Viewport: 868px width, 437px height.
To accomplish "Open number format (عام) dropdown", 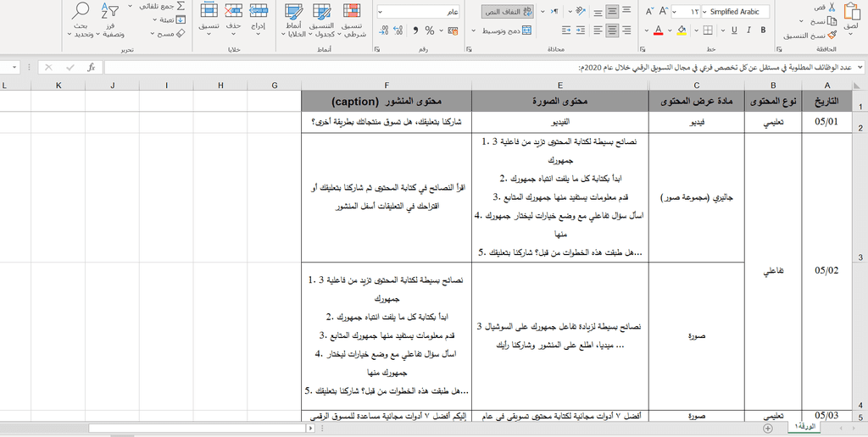I will pyautogui.click(x=382, y=12).
